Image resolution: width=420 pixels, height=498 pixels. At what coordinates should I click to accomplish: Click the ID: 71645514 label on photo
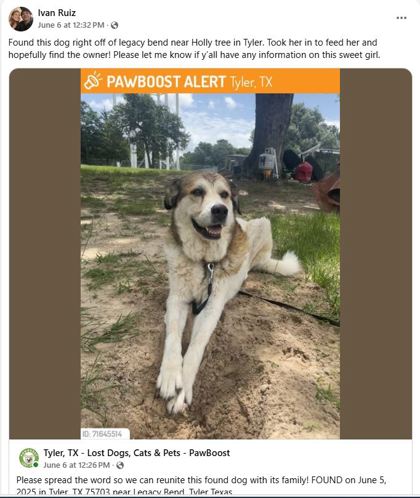click(102, 434)
